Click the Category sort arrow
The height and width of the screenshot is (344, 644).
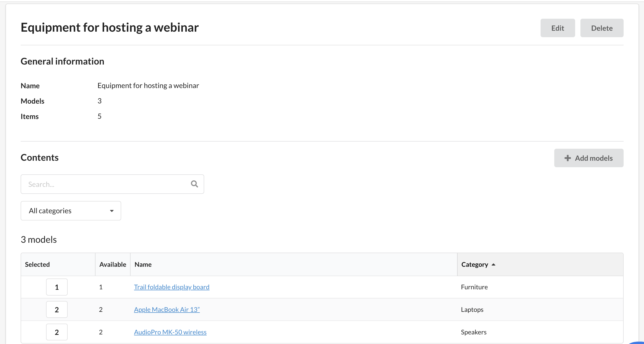click(x=493, y=265)
